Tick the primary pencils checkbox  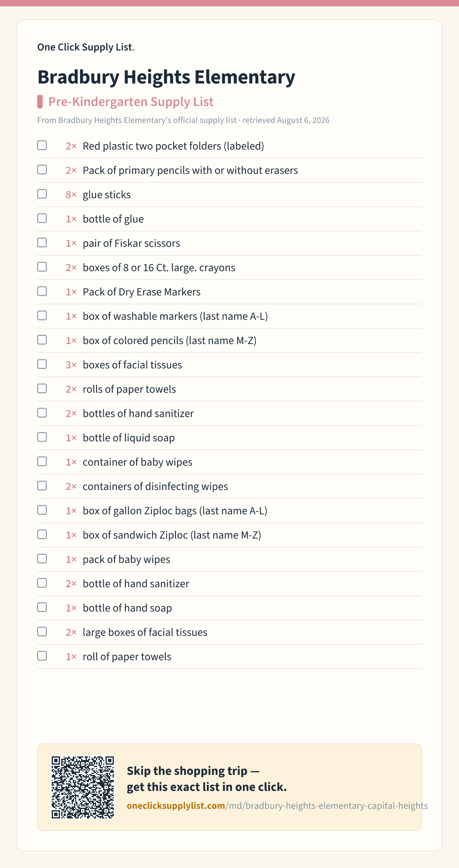pos(42,169)
